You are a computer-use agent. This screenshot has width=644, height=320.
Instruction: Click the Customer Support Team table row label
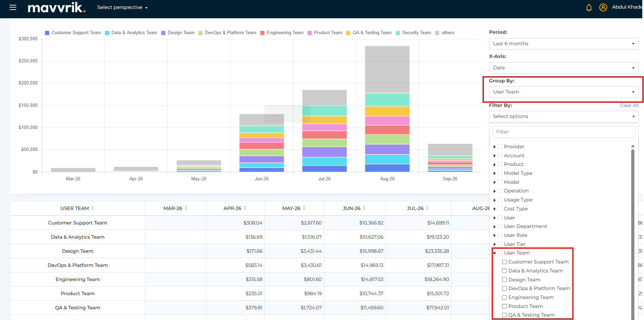[77, 223]
